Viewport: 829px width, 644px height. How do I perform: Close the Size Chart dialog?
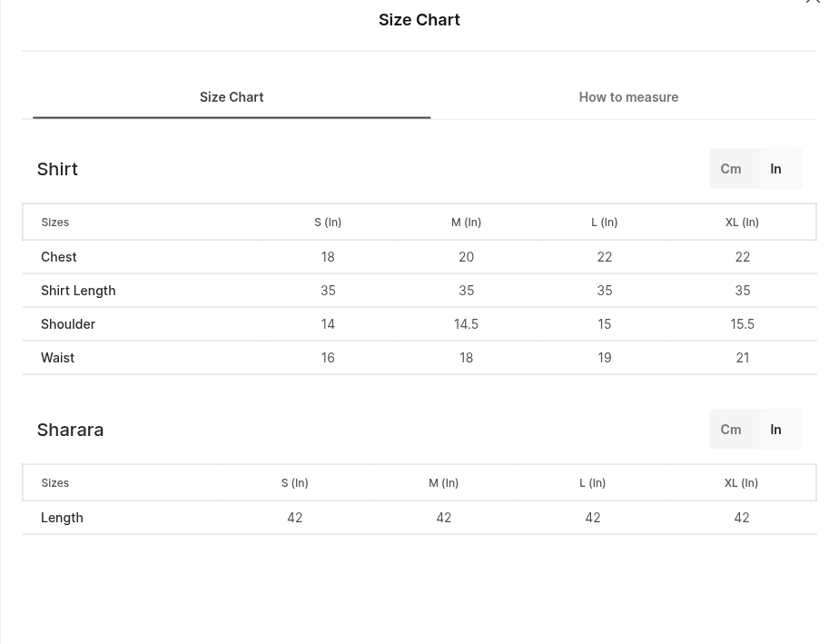coord(814,1)
